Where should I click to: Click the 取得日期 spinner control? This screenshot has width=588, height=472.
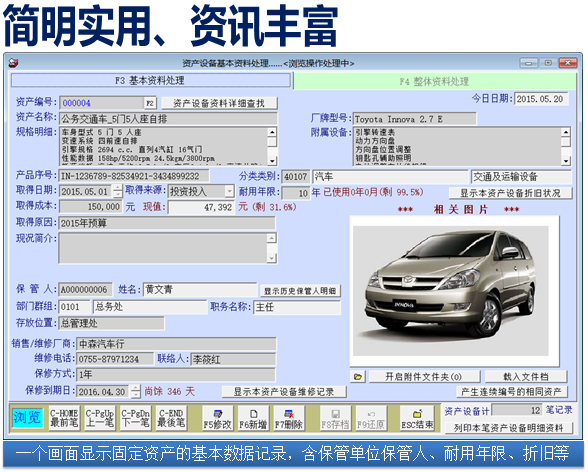tap(118, 191)
